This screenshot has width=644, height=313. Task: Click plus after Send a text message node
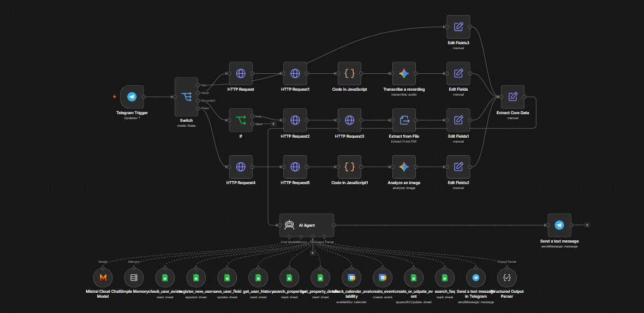[587, 225]
